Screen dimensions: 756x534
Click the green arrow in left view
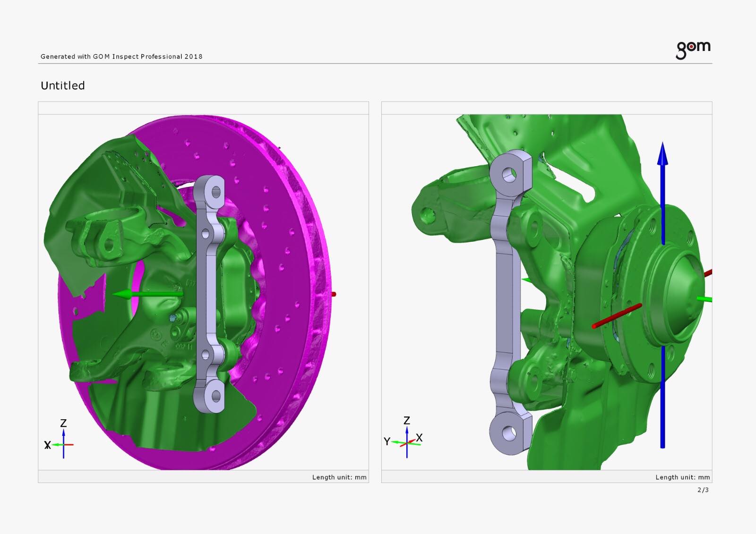tap(147, 294)
